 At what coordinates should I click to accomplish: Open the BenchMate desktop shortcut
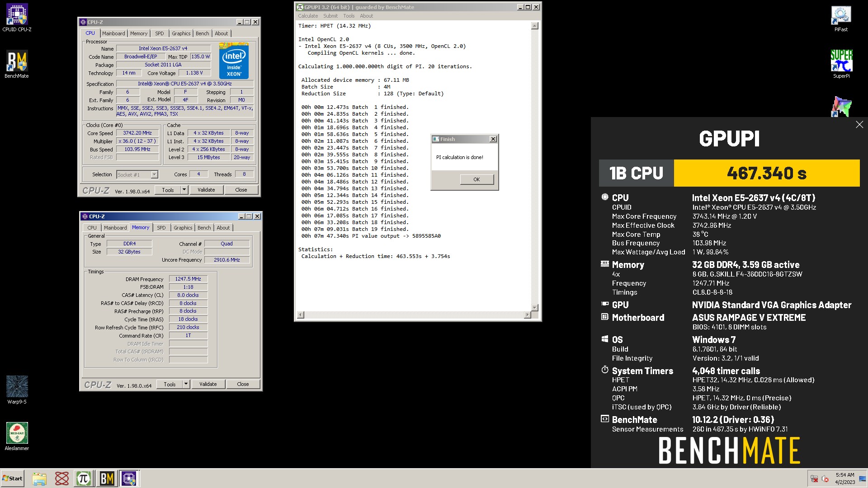pos(17,64)
